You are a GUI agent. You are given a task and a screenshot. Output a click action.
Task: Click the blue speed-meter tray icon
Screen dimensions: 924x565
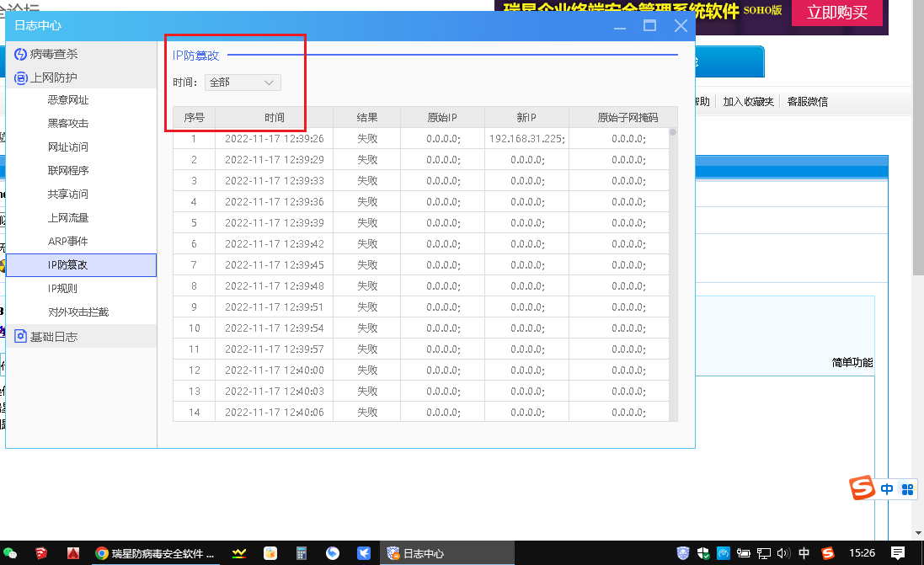(723, 553)
